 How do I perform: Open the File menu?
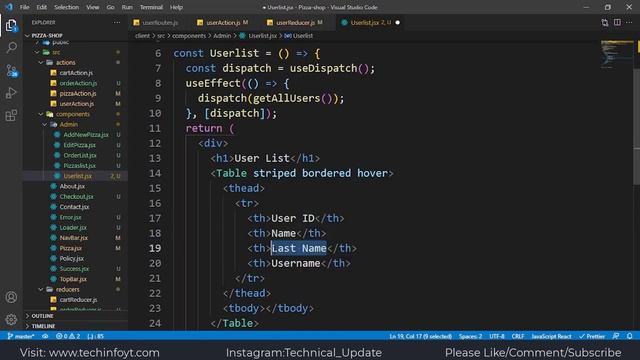pos(24,7)
